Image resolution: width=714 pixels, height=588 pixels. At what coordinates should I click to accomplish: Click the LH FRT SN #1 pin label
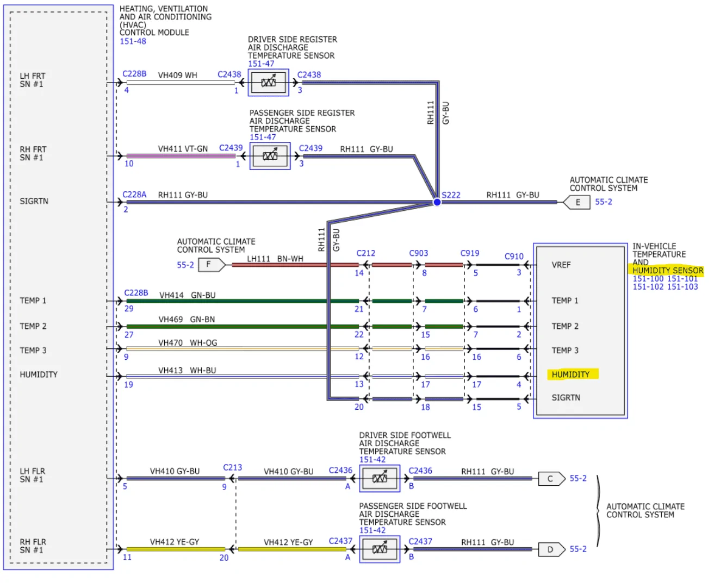33,80
